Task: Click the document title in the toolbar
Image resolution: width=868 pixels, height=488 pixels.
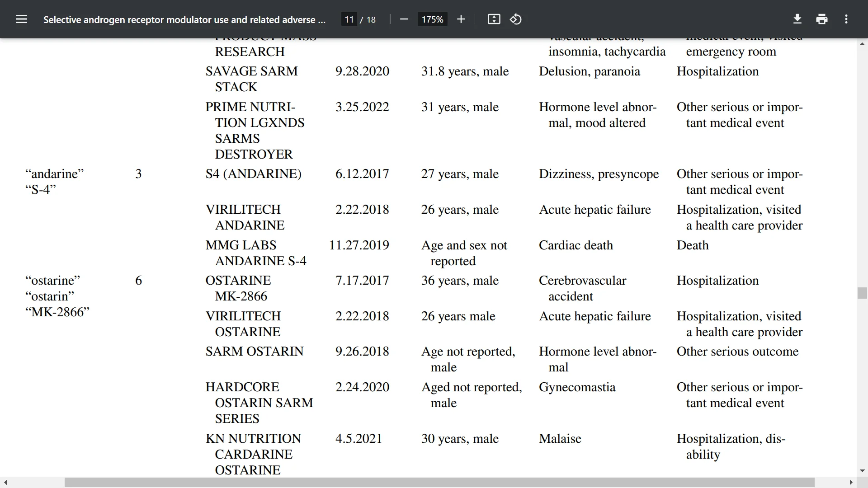Action: coord(184,19)
